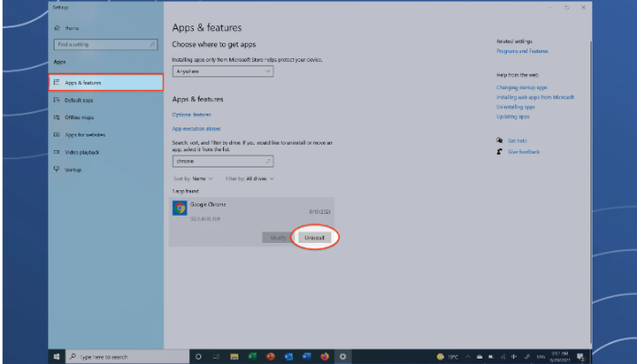Click the Apps for websites sidebar icon
This screenshot has height=364, width=637.
coord(56,135)
